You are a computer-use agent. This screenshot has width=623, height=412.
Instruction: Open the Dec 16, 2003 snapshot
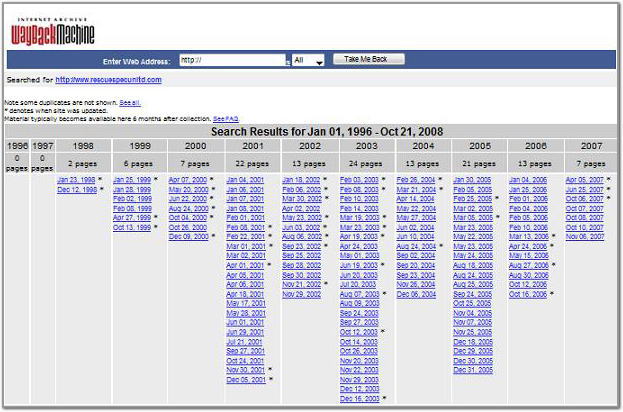pos(359,398)
